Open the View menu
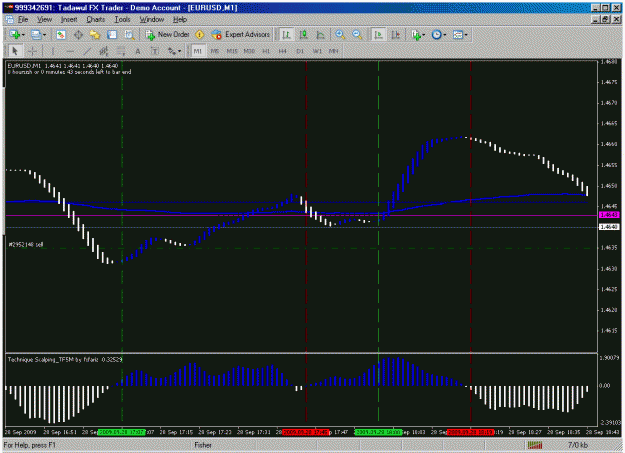625x453 pixels. (45, 19)
